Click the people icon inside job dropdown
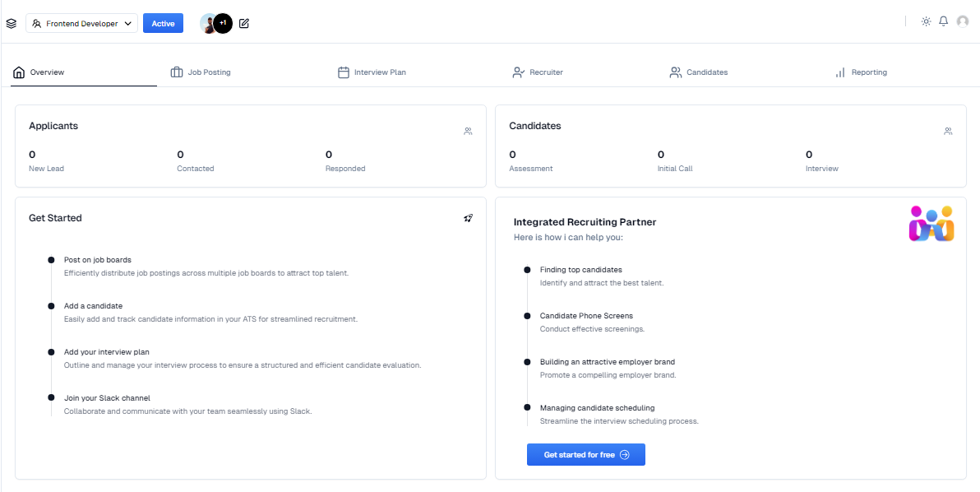 click(36, 24)
